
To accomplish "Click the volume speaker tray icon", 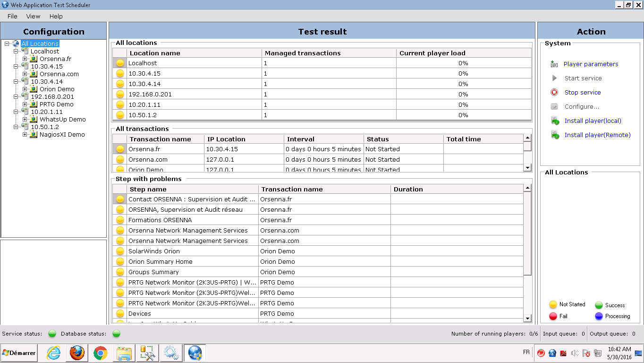I will [575, 353].
